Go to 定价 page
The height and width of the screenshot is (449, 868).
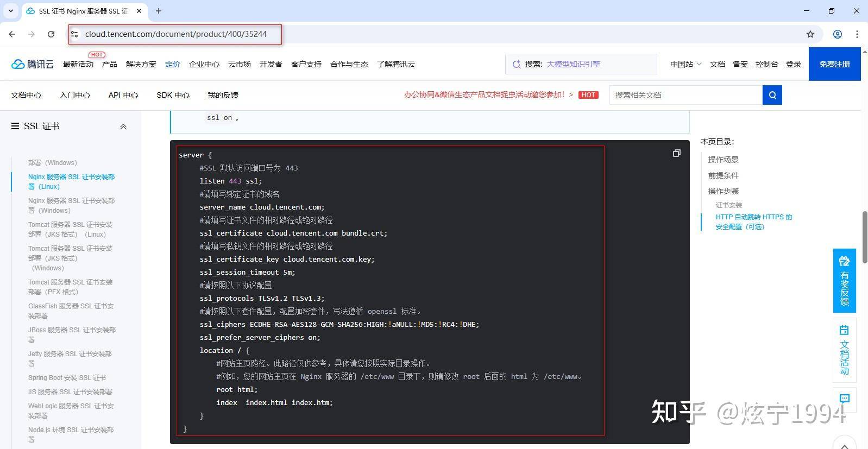[x=173, y=64]
